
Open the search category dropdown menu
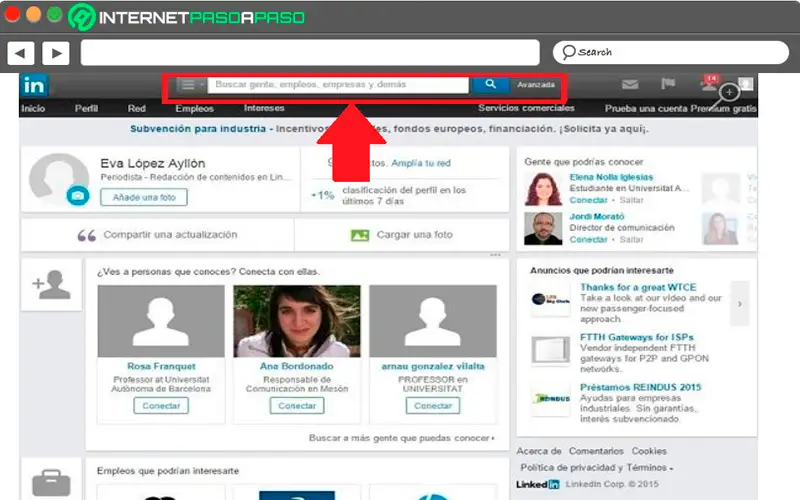pyautogui.click(x=191, y=85)
